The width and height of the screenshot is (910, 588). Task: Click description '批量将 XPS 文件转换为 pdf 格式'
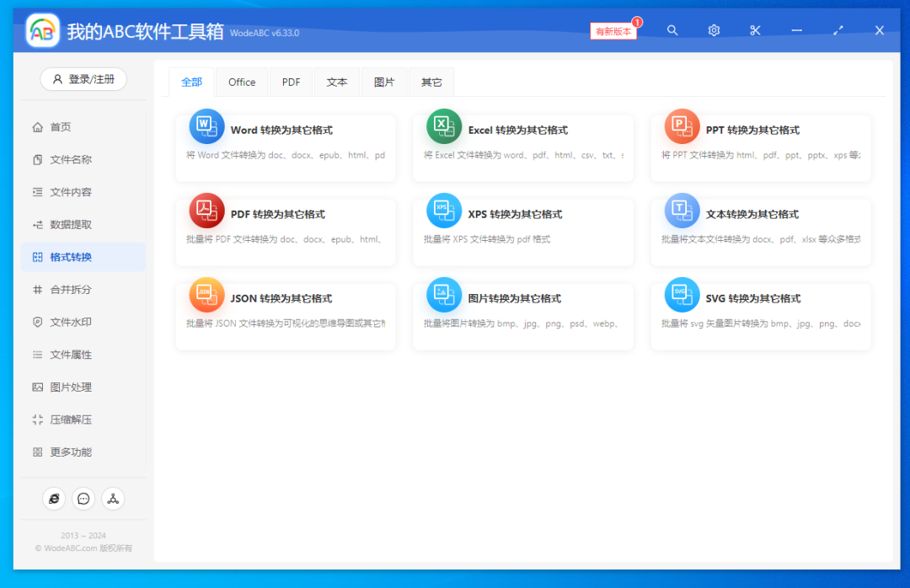(487, 239)
